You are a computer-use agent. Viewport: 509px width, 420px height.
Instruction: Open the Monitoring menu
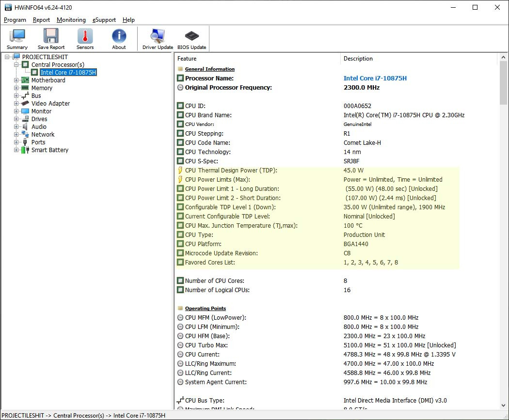click(71, 20)
